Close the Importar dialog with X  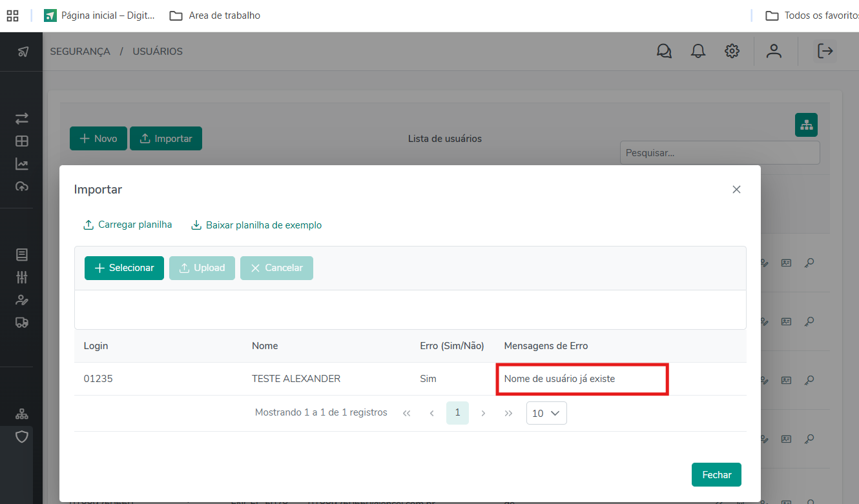tap(736, 190)
